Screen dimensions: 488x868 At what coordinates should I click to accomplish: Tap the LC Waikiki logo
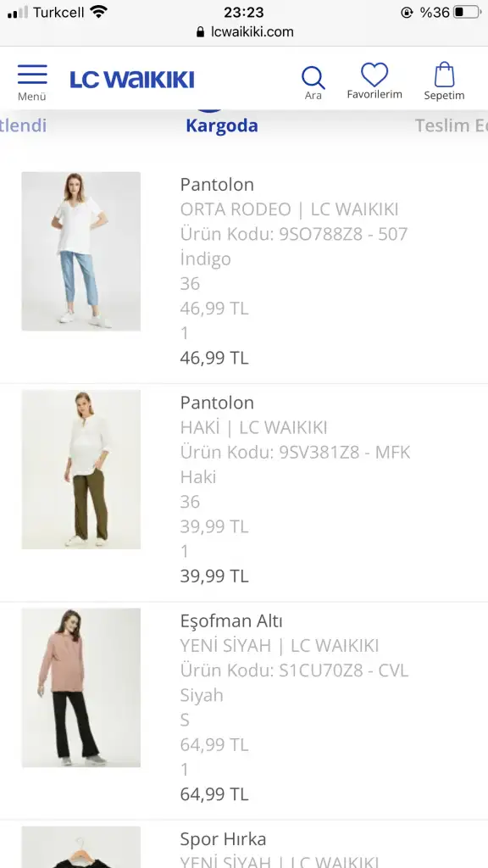[131, 79]
